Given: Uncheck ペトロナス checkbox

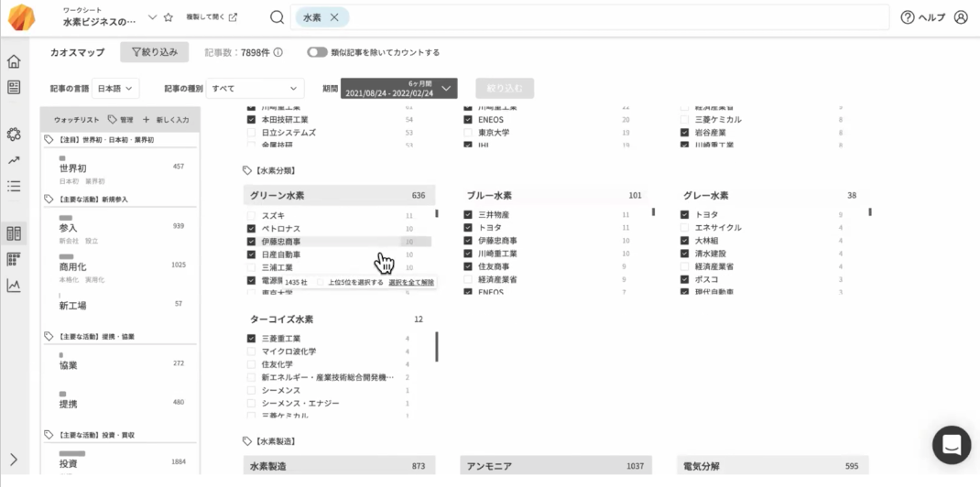Looking at the screenshot, I should click(x=251, y=229).
